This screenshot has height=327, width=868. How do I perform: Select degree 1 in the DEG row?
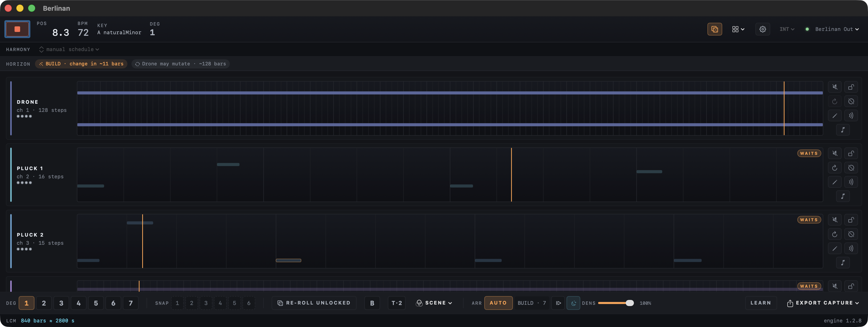coord(26,303)
